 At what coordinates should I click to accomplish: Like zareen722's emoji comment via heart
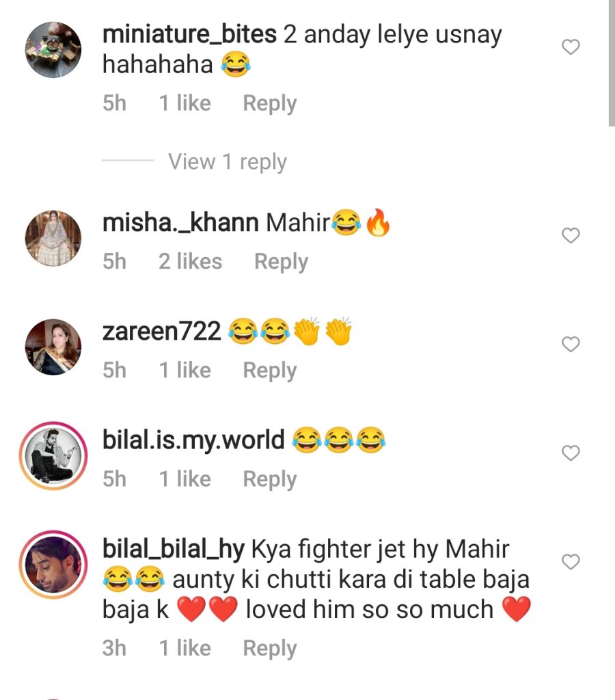click(571, 345)
